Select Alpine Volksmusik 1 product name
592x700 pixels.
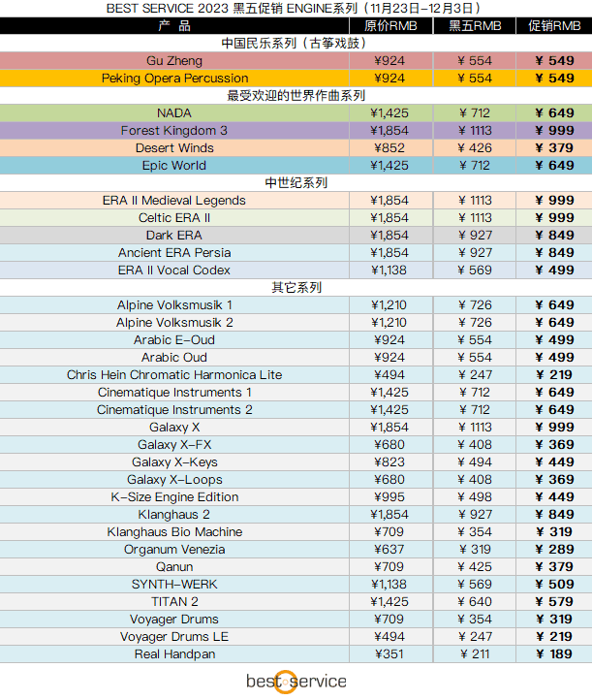click(x=174, y=304)
